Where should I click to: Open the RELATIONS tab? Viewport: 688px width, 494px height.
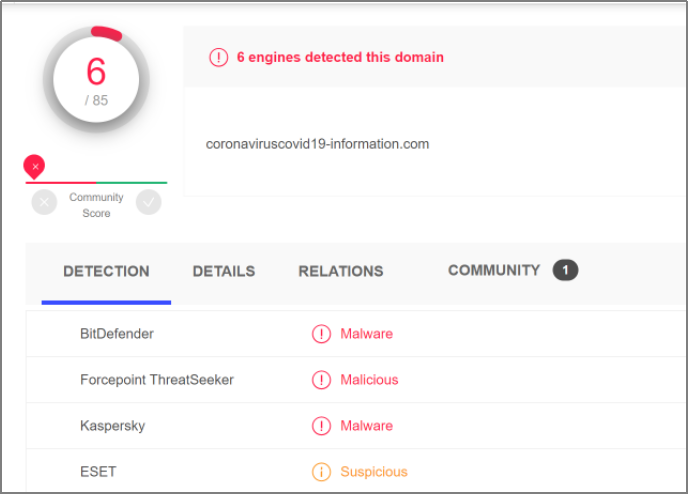pyautogui.click(x=341, y=271)
